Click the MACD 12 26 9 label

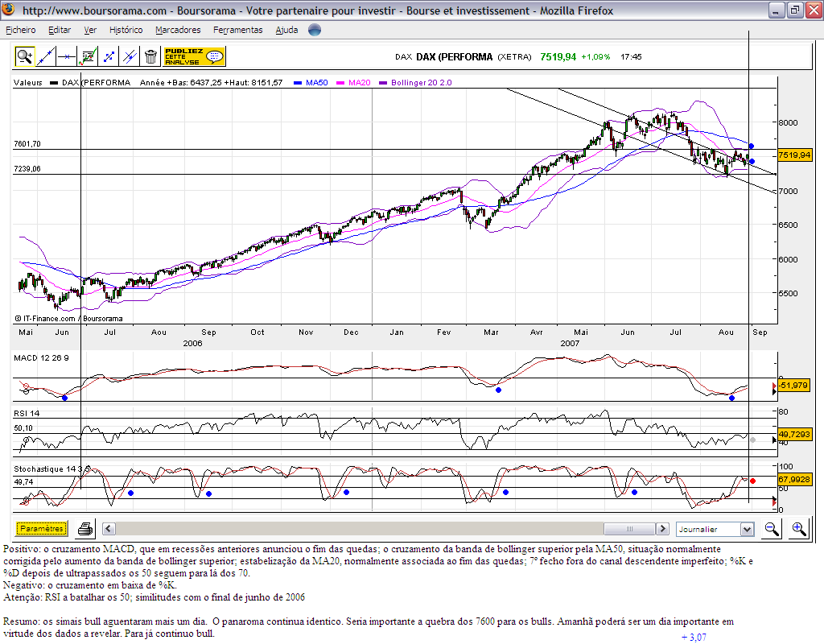pos(41,358)
